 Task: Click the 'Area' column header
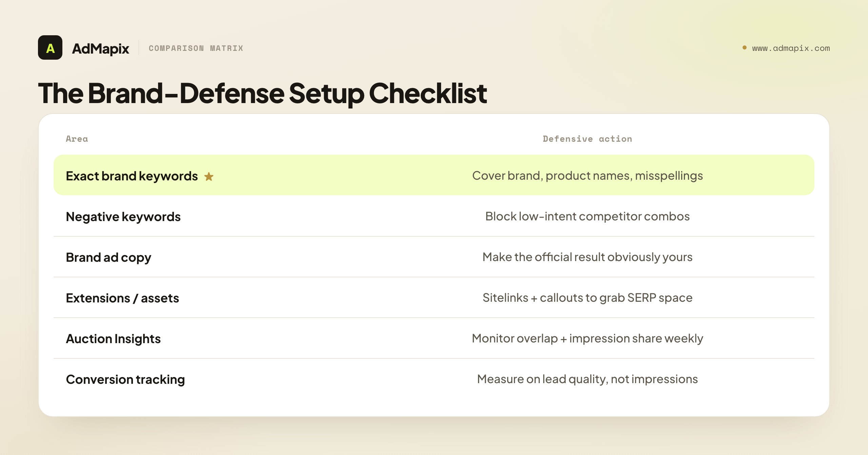point(77,139)
